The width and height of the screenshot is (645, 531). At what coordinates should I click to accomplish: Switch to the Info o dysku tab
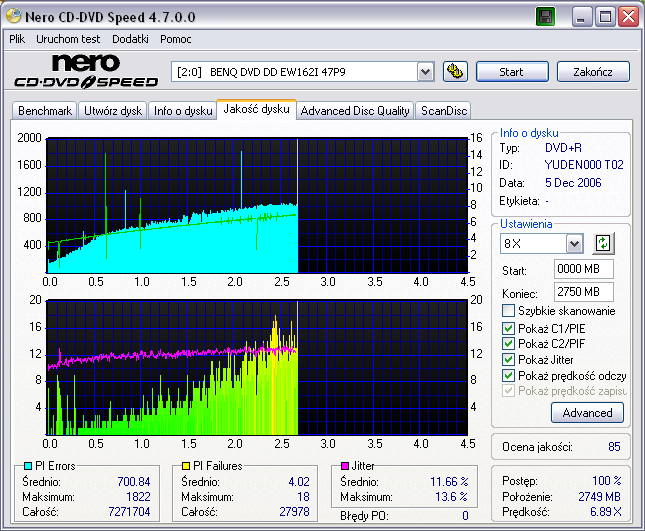(x=183, y=111)
